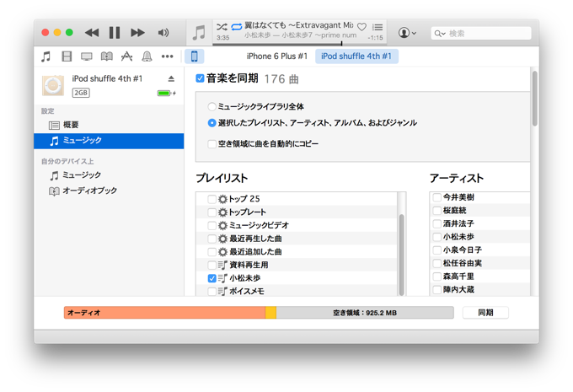Check the ミュージックビデオ playlist
Screen dimensions: 573x392
point(212,225)
